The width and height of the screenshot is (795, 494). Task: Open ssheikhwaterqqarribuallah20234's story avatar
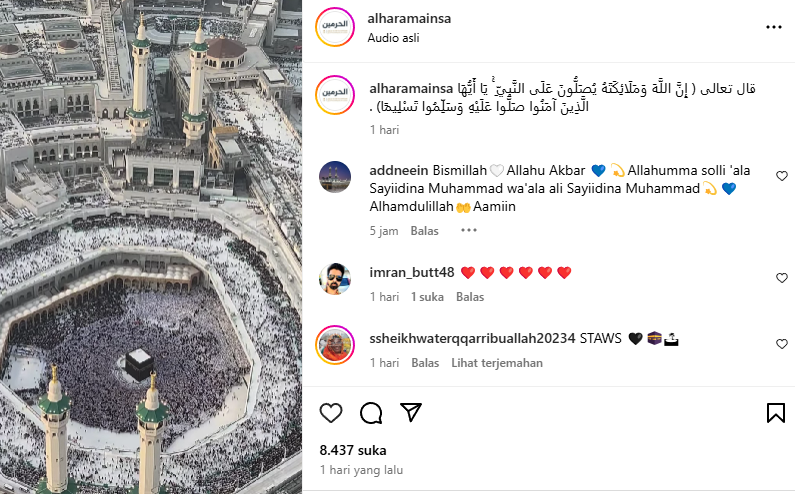335,345
